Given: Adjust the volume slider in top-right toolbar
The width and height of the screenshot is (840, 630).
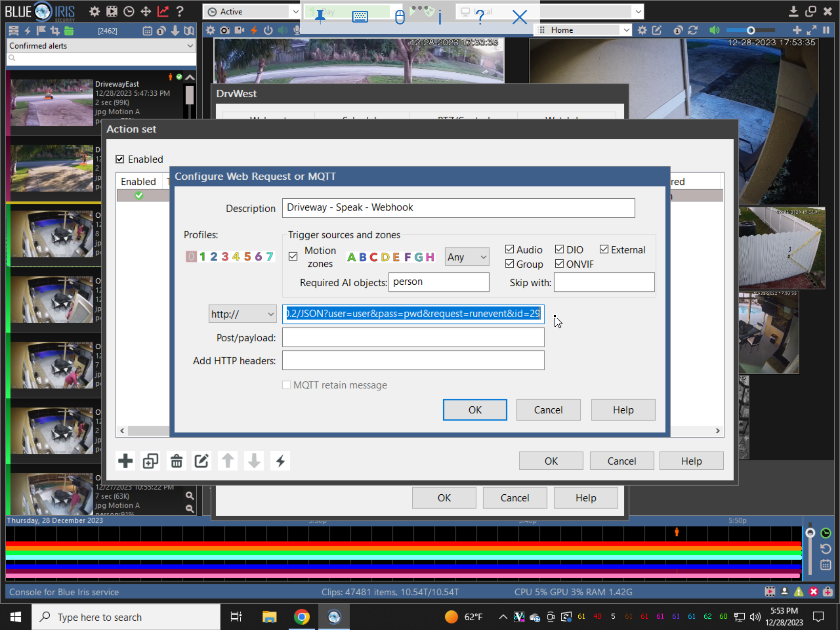Looking at the screenshot, I should pos(751,30).
